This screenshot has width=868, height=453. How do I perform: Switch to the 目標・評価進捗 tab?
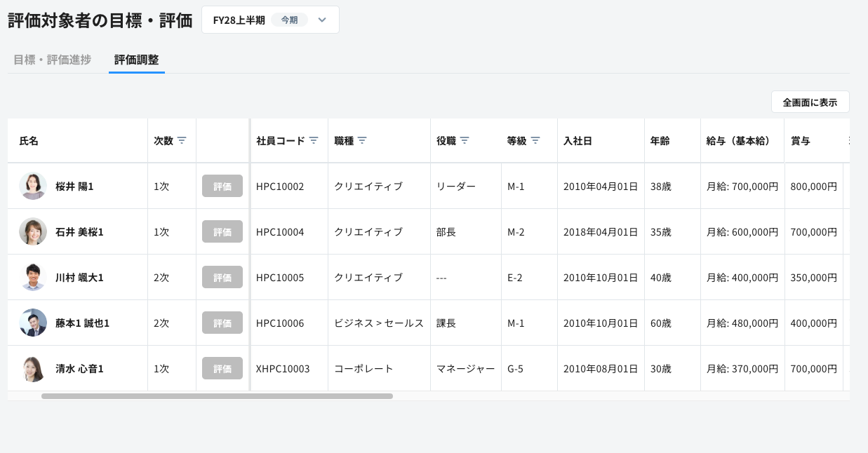pos(52,60)
